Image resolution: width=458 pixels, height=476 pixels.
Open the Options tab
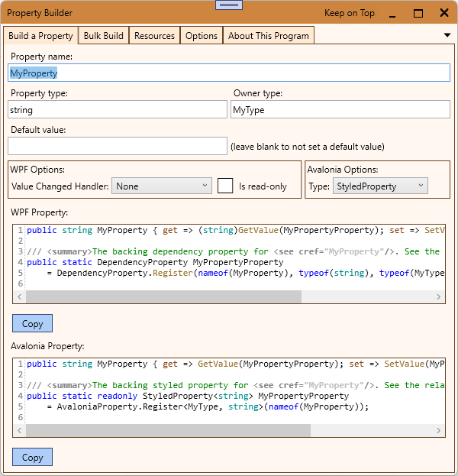click(x=202, y=35)
